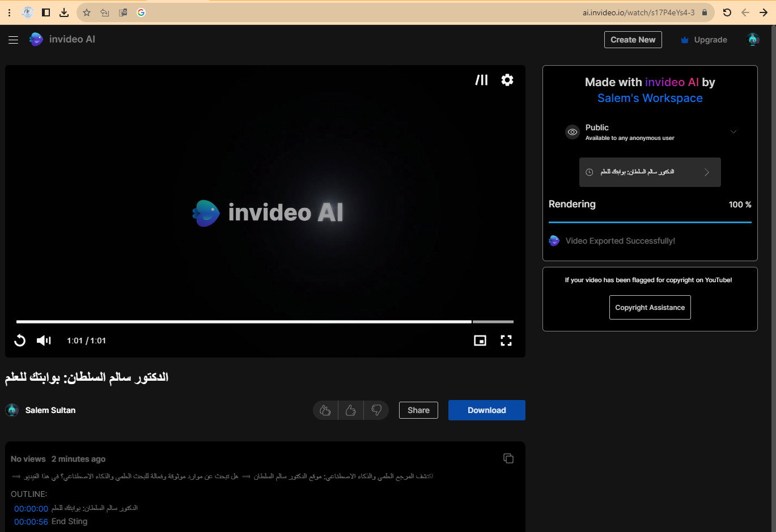This screenshot has height=532, width=776.
Task: Click the clapping hands icon
Action: [x=325, y=410]
